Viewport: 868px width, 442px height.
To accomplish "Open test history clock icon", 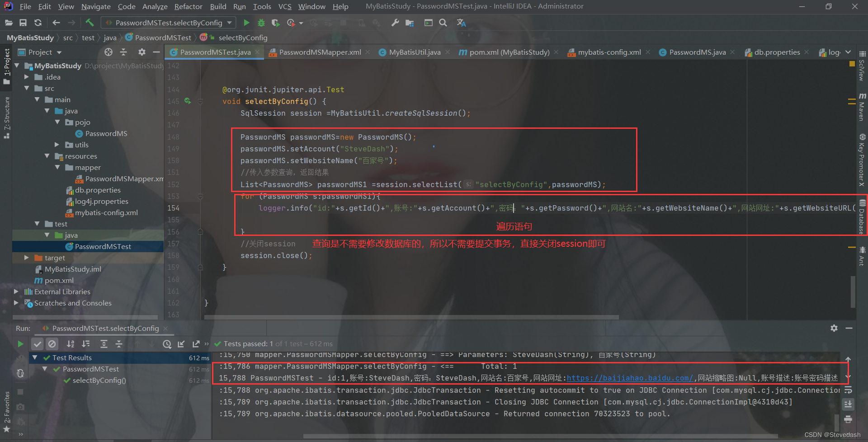I will point(167,344).
